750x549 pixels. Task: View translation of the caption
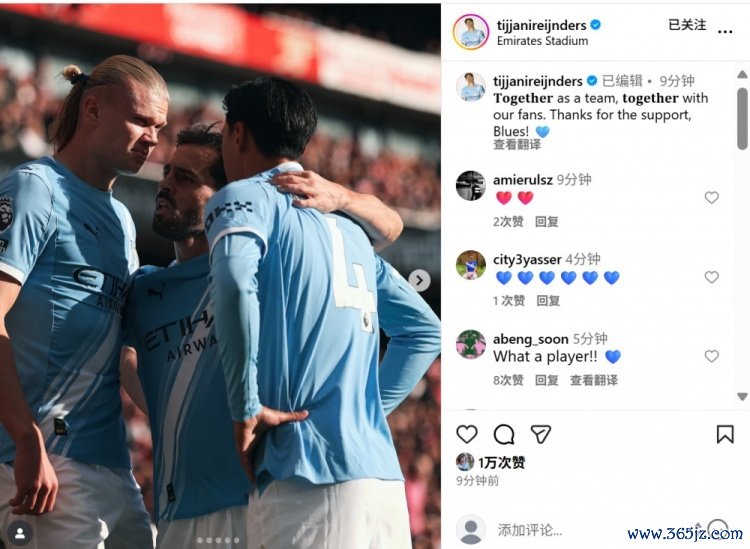tap(517, 144)
